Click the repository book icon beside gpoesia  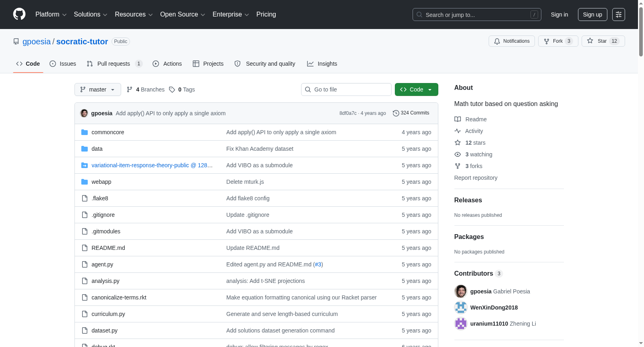coord(16,42)
